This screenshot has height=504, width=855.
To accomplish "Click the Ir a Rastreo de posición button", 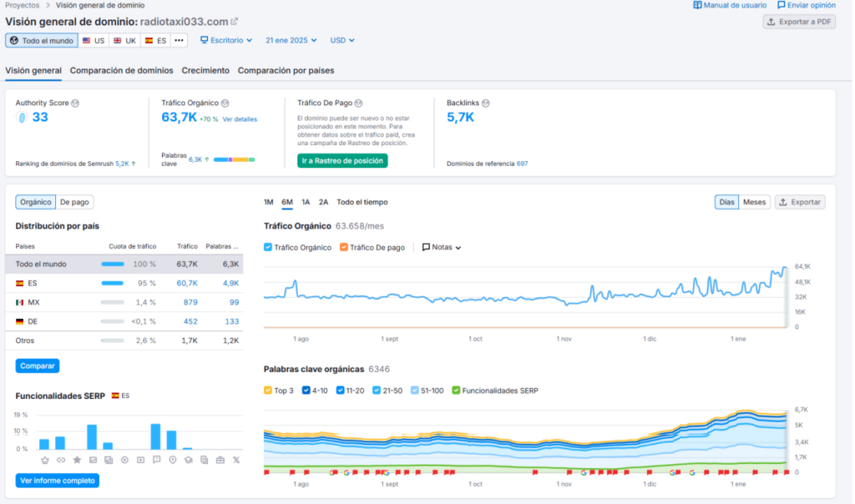I will [x=342, y=161].
